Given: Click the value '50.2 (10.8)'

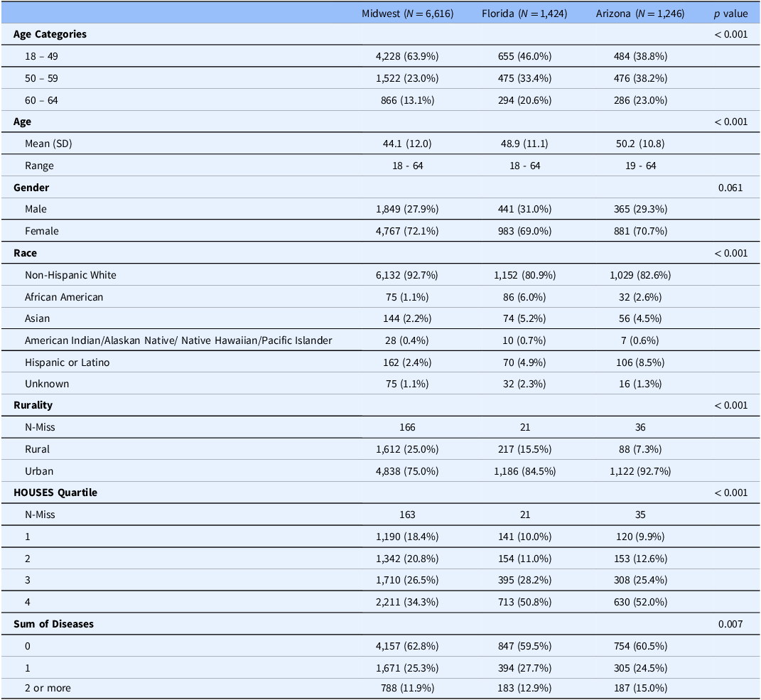Looking at the screenshot, I should pyautogui.click(x=640, y=144).
